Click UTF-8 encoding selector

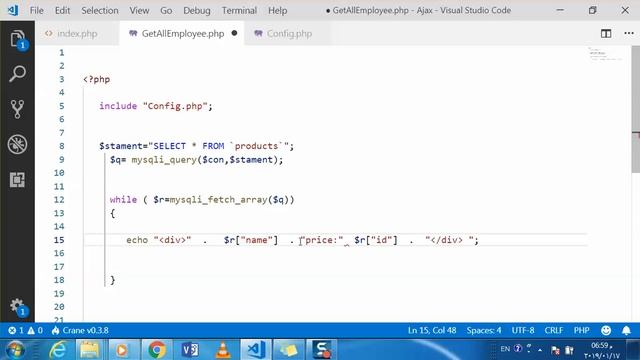coord(523,330)
